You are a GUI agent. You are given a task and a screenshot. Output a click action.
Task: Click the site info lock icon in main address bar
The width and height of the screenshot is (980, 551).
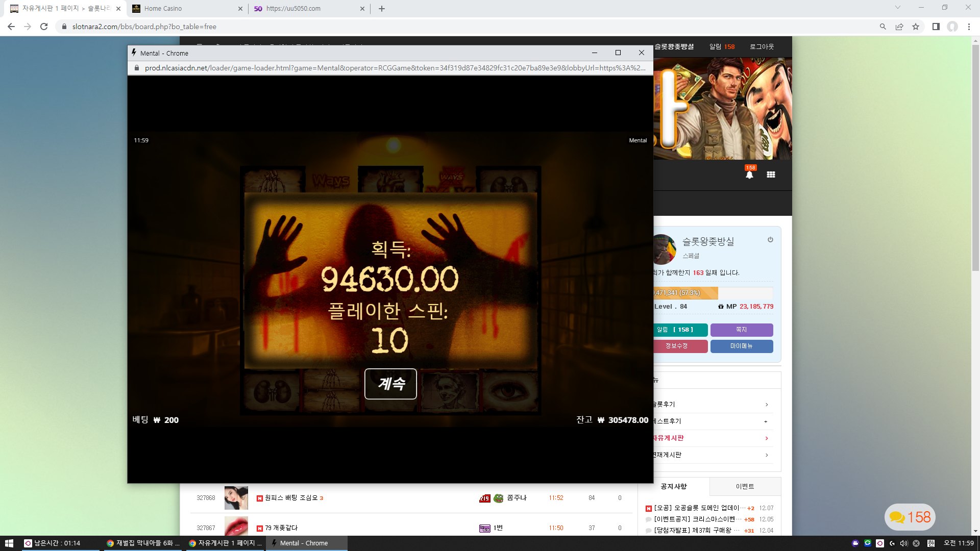tap(64, 27)
